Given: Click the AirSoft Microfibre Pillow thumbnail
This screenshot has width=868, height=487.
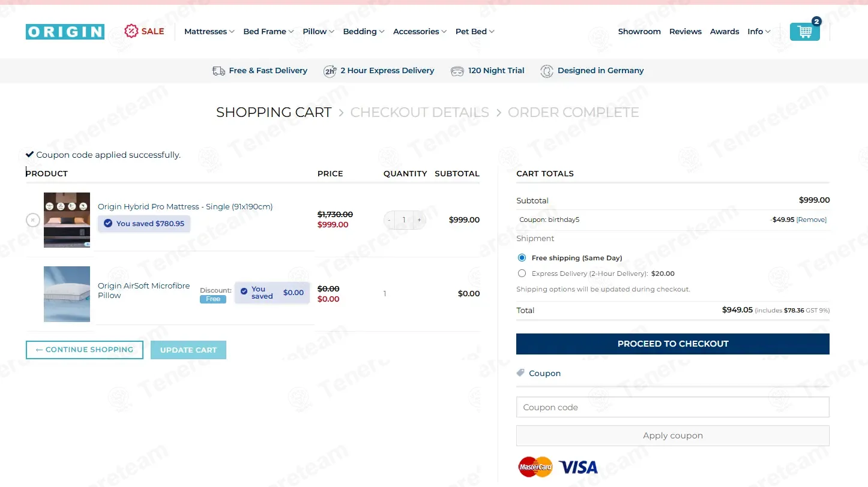Looking at the screenshot, I should (67, 294).
